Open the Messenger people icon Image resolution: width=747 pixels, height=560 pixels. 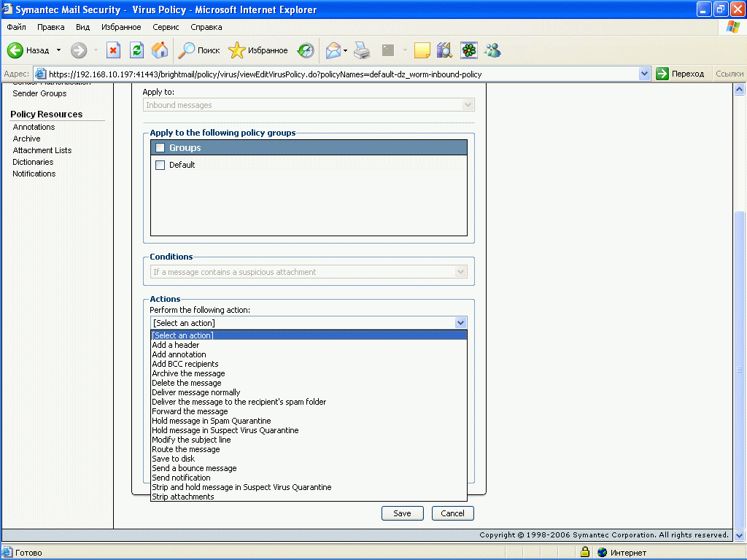coord(492,50)
